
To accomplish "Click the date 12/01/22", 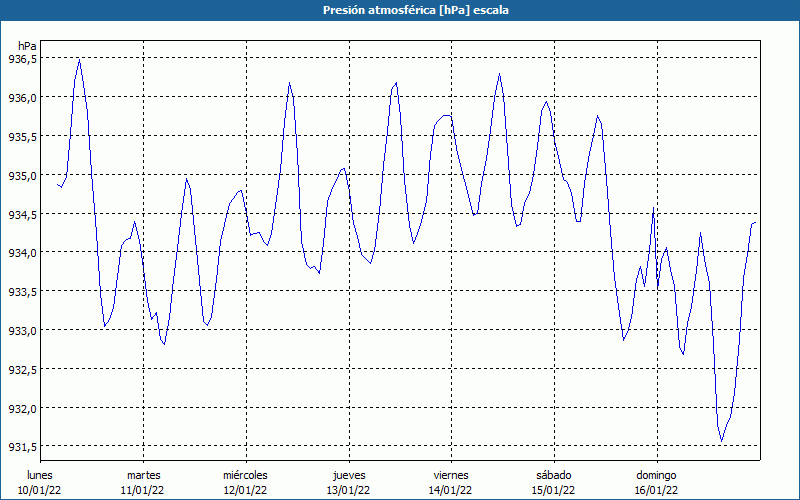I will (245, 490).
